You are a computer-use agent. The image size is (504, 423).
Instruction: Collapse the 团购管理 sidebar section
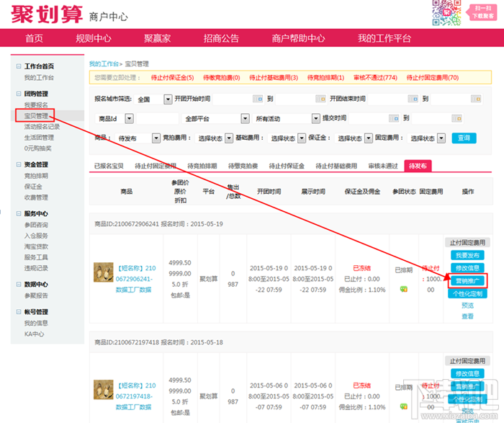coord(19,94)
